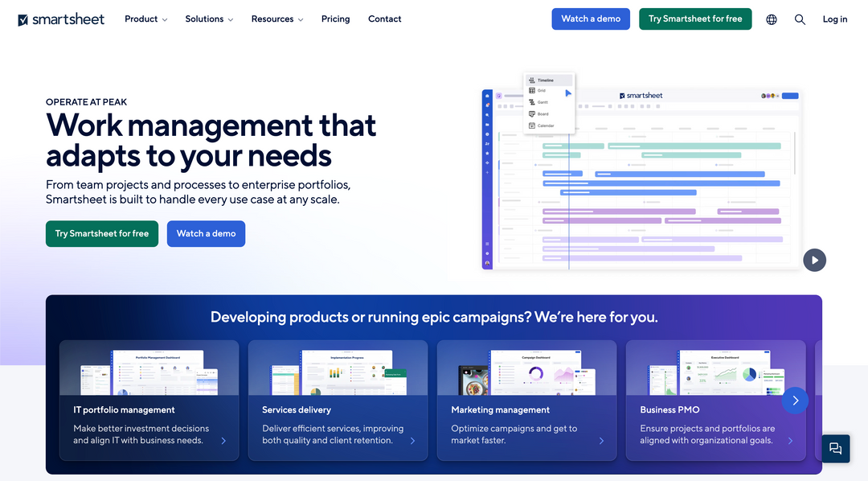Viewport: 868px width, 481px height.
Task: Click arrow on Marketing management card
Action: pos(601,441)
